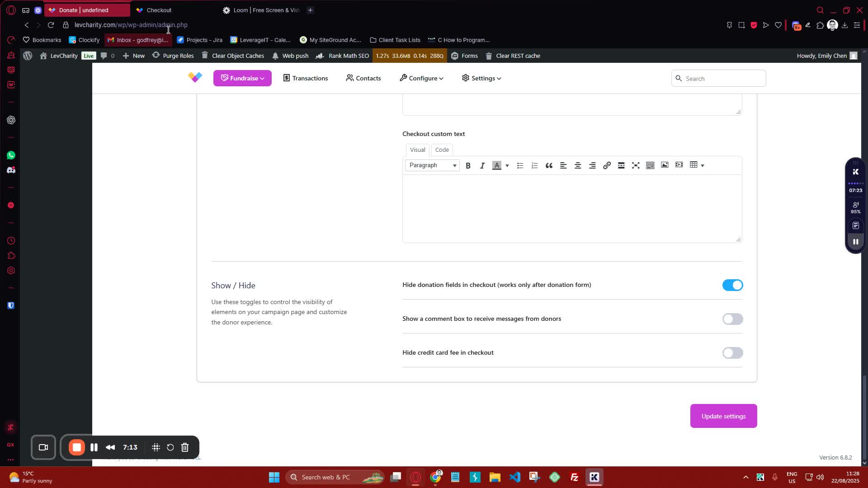The height and width of the screenshot is (488, 868).
Task: Click the blockquote icon
Action: pos(549,165)
